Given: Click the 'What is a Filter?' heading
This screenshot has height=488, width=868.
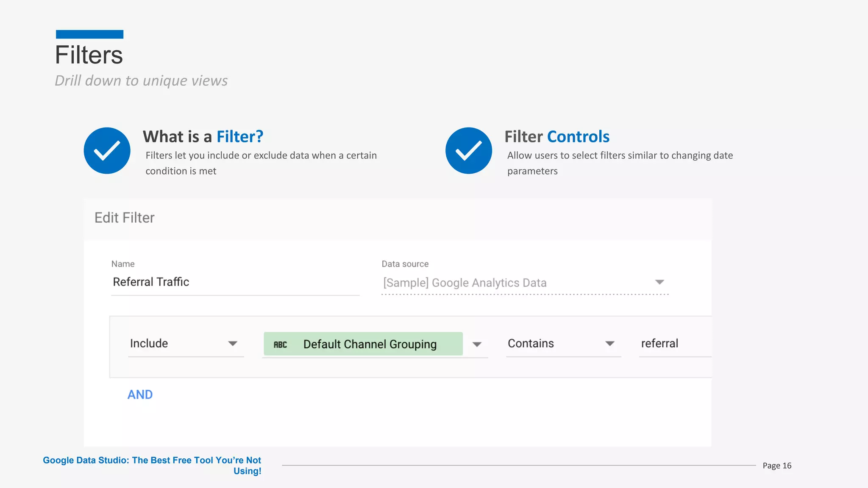Looking at the screenshot, I should point(203,136).
